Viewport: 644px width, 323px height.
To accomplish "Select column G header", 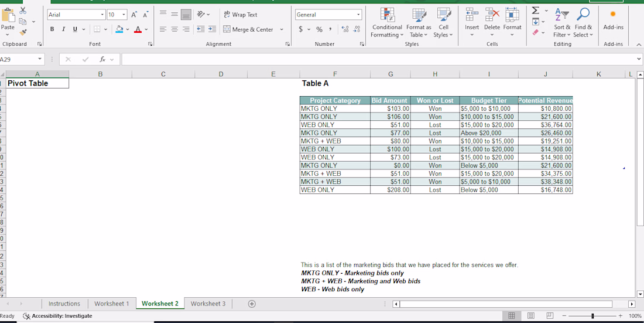I will pyautogui.click(x=390, y=74).
